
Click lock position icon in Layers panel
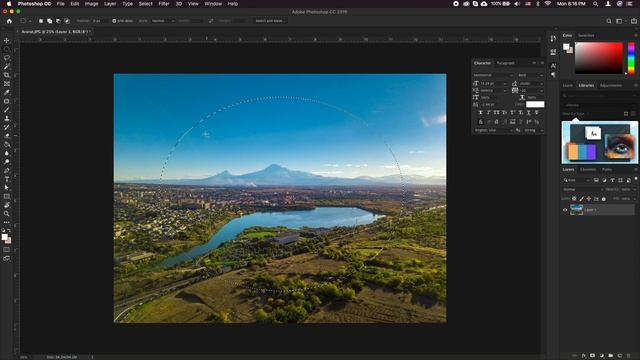coord(589,199)
